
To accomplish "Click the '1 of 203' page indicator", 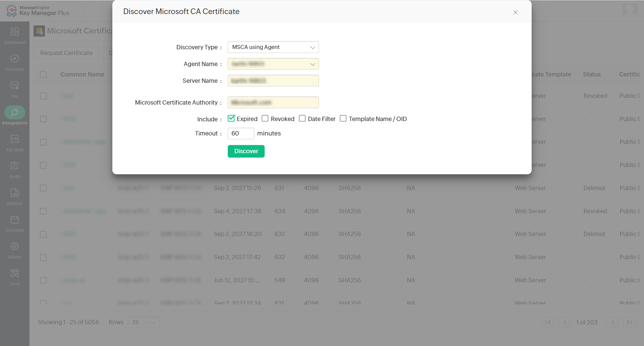I will tap(587, 323).
